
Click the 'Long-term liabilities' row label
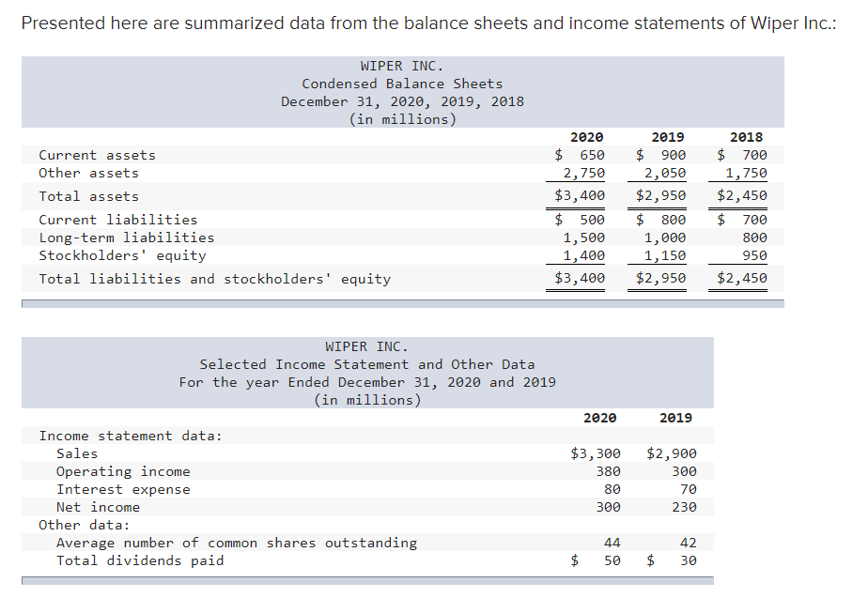126,238
